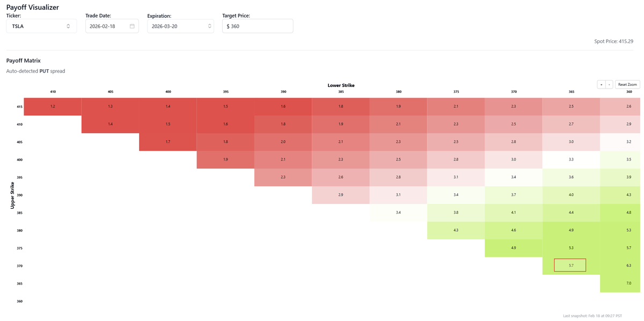Select the 3.3 cell in row 400
Viewport: 644px width, 321px height.
coord(571,160)
